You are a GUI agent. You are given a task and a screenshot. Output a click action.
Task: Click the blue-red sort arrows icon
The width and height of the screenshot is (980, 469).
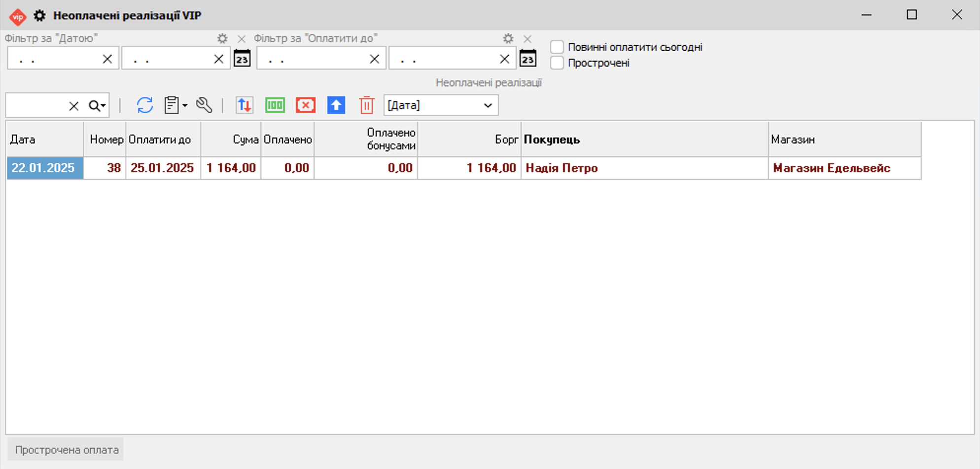tap(245, 105)
